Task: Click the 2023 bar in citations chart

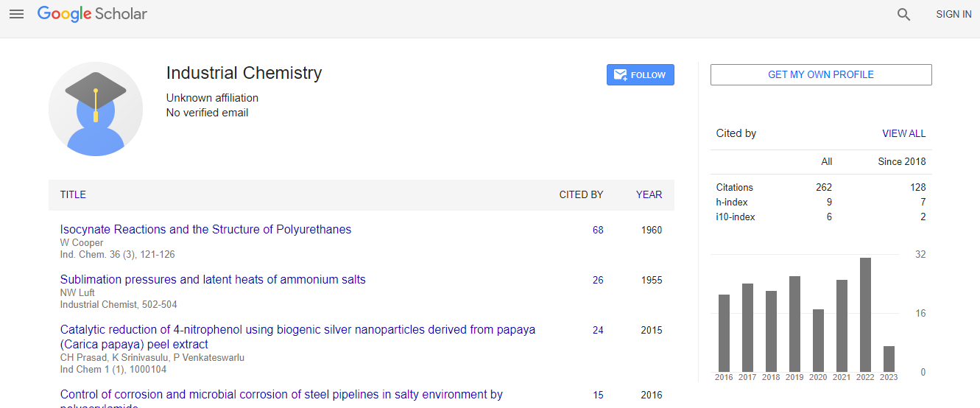Action: pyautogui.click(x=889, y=359)
